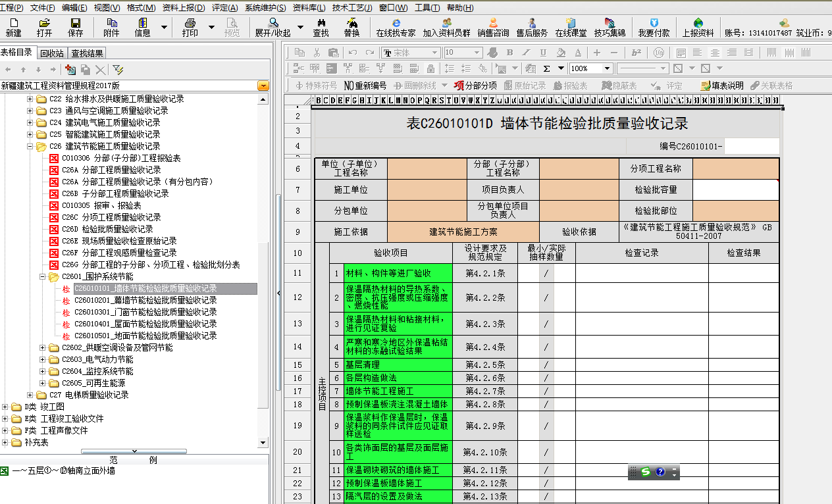Click the 查找 binoculars search icon
832x504 pixels.
(x=321, y=27)
